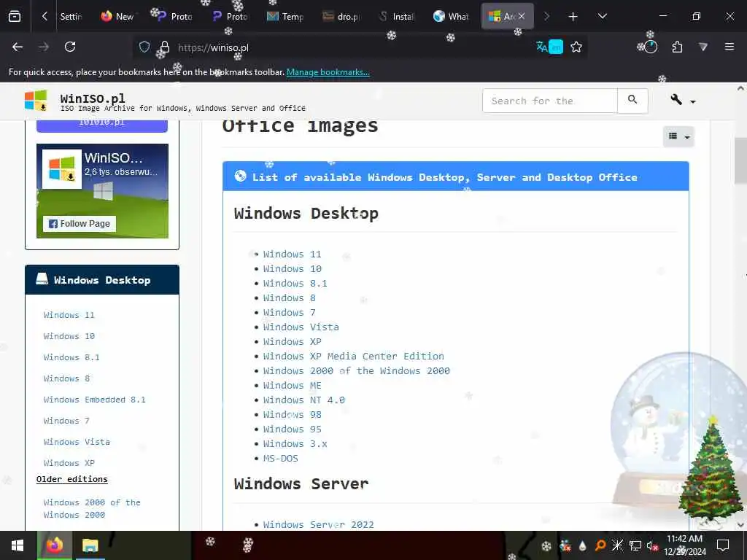Open the tracking protection shield icon
747x560 pixels.
[144, 47]
